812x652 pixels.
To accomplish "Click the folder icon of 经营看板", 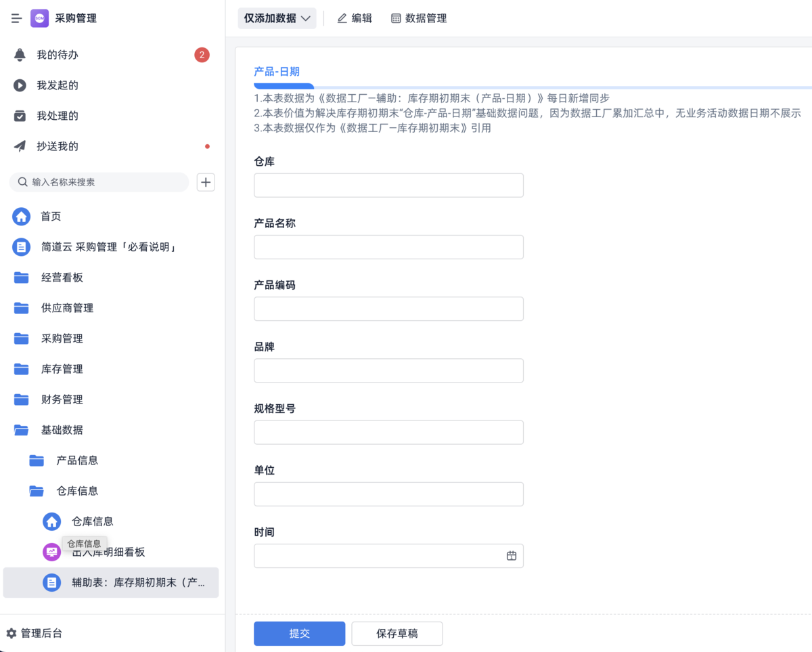I will click(x=22, y=278).
